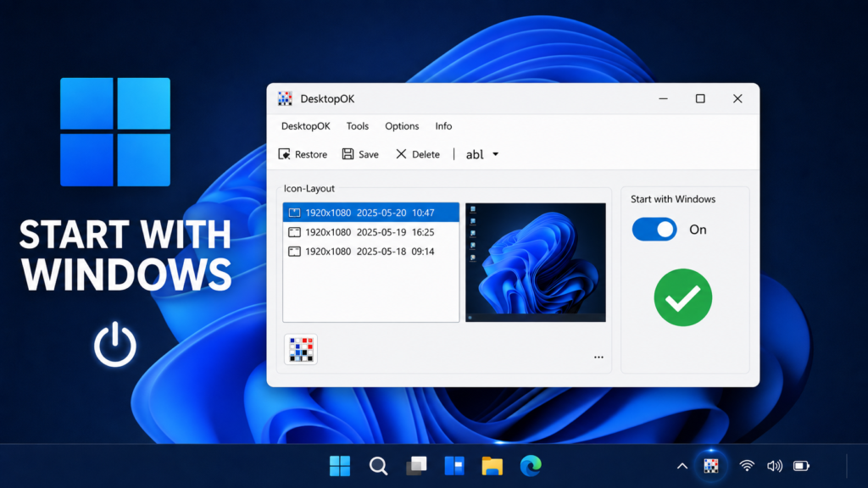
Task: Click the Restore toolbar button
Action: pos(303,154)
